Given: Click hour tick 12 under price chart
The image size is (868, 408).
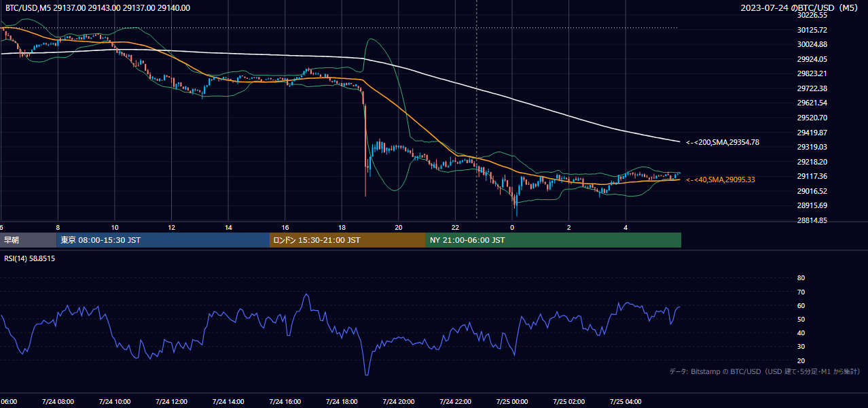Looking at the screenshot, I should (171, 228).
